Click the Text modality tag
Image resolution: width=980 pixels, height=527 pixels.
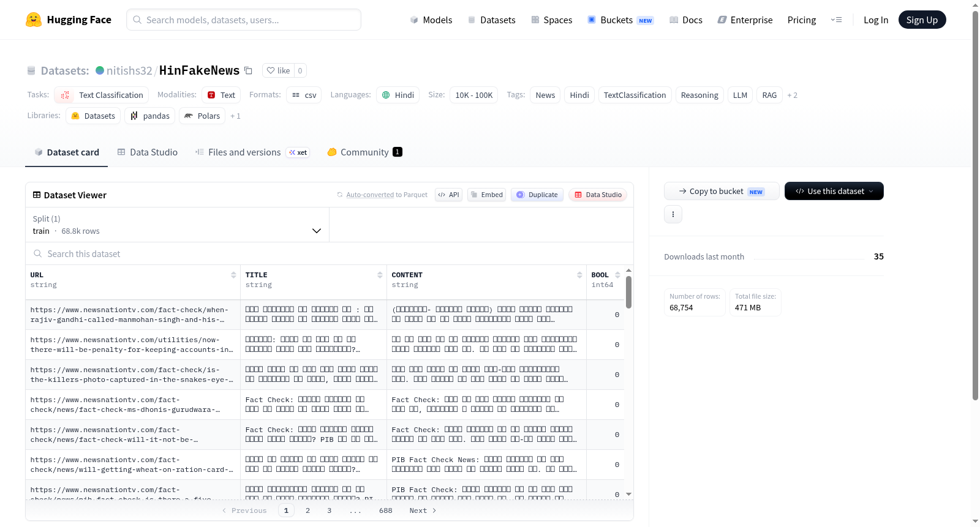click(x=221, y=95)
